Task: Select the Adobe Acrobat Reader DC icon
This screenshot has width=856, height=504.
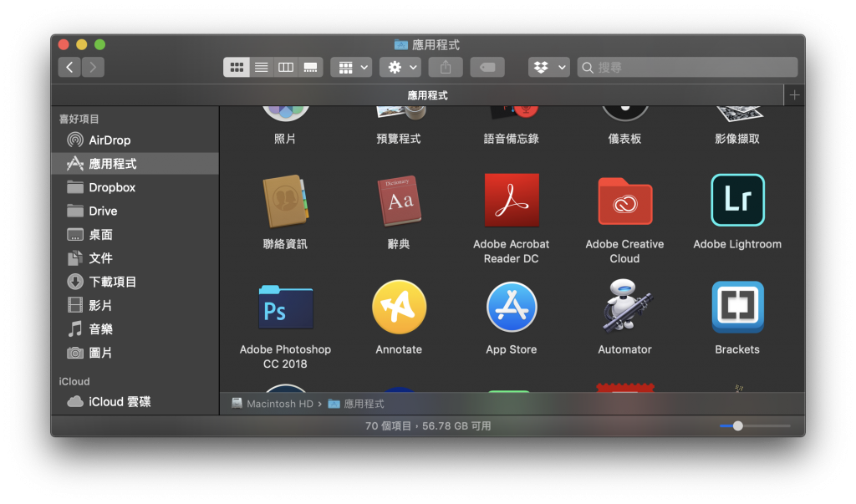Action: tap(512, 200)
